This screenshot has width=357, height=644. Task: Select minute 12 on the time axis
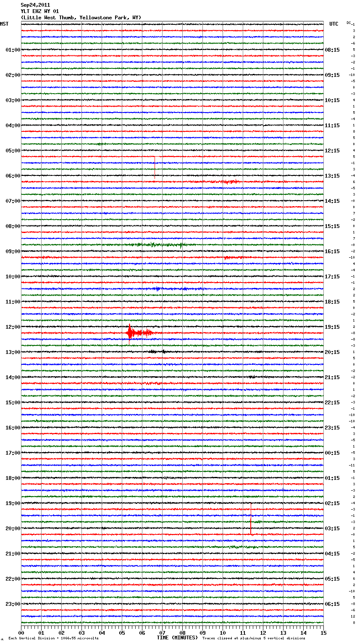263,633
